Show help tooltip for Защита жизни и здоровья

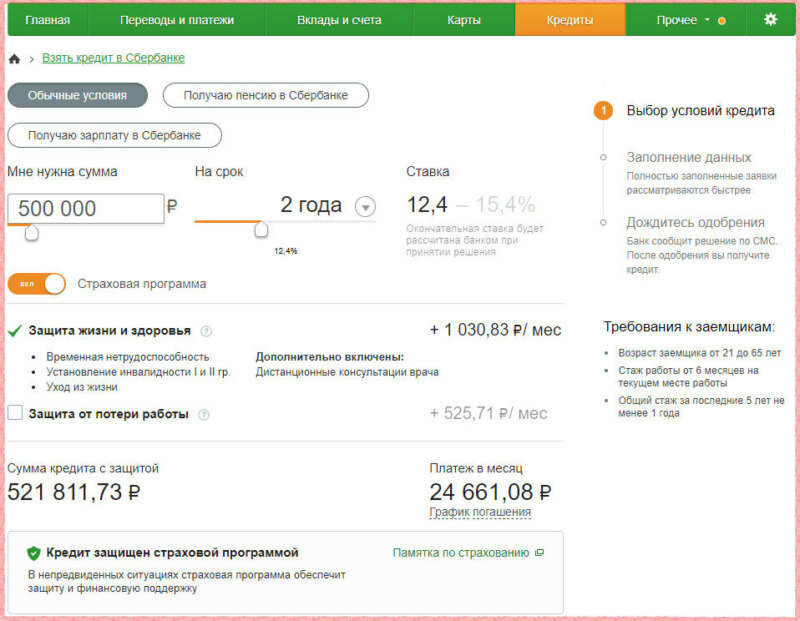point(206,331)
